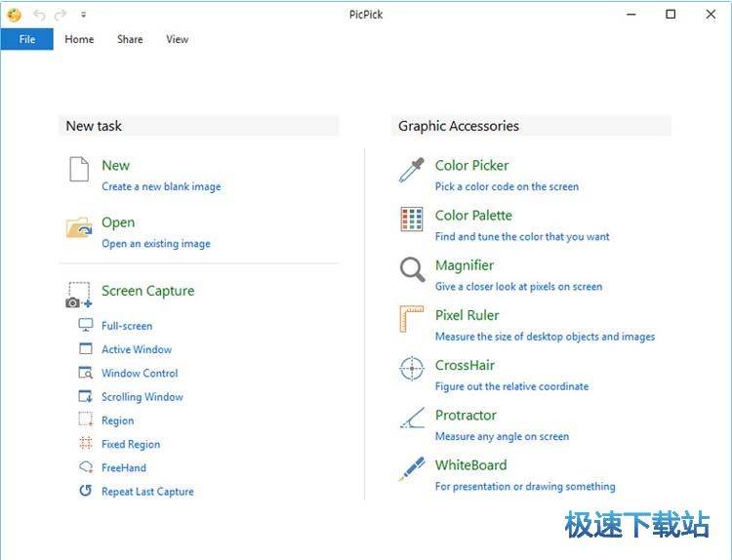Select the Pixel Ruler icon
Screen dimensions: 732x560
tap(412, 320)
